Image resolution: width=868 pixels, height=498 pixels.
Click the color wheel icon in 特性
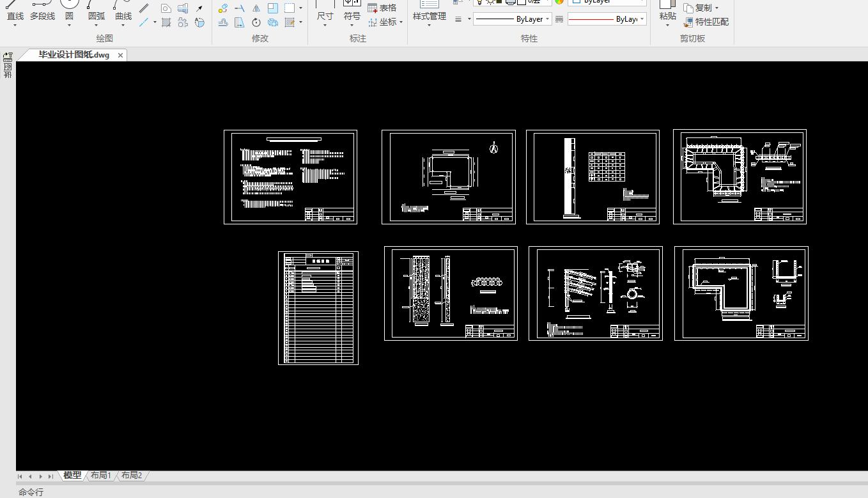[559, 1]
